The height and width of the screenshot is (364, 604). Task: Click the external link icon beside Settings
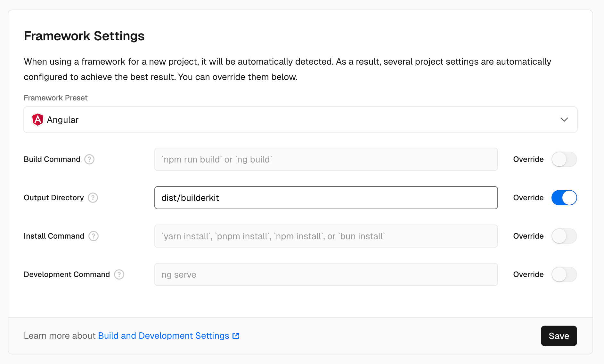pyautogui.click(x=236, y=336)
